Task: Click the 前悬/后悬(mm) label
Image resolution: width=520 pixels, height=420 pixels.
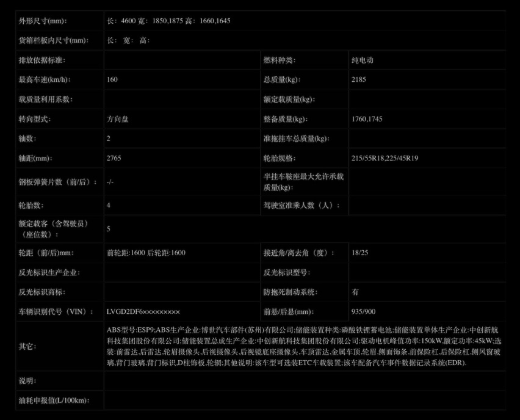Action: [289, 312]
